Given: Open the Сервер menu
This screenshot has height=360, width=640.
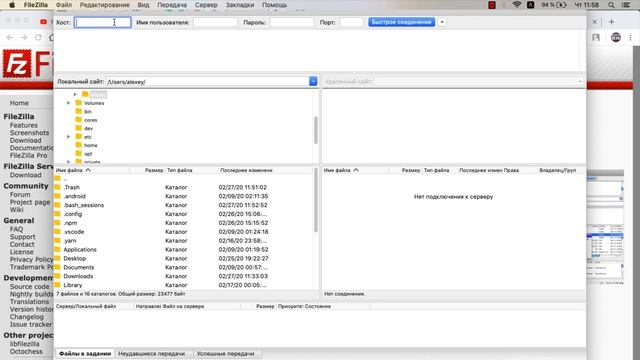Looking at the screenshot, I should pyautogui.click(x=206, y=5).
